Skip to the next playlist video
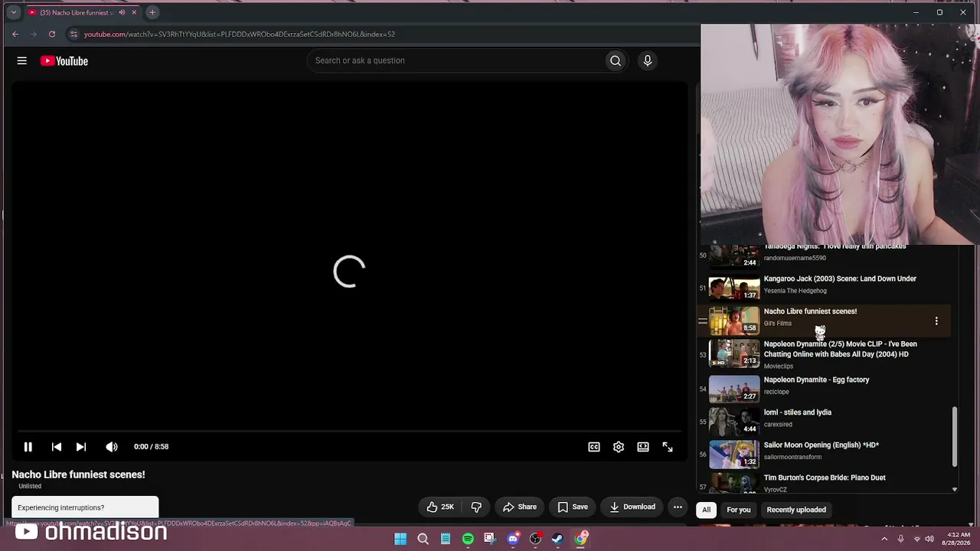This screenshot has height=551, width=980. coord(81,447)
